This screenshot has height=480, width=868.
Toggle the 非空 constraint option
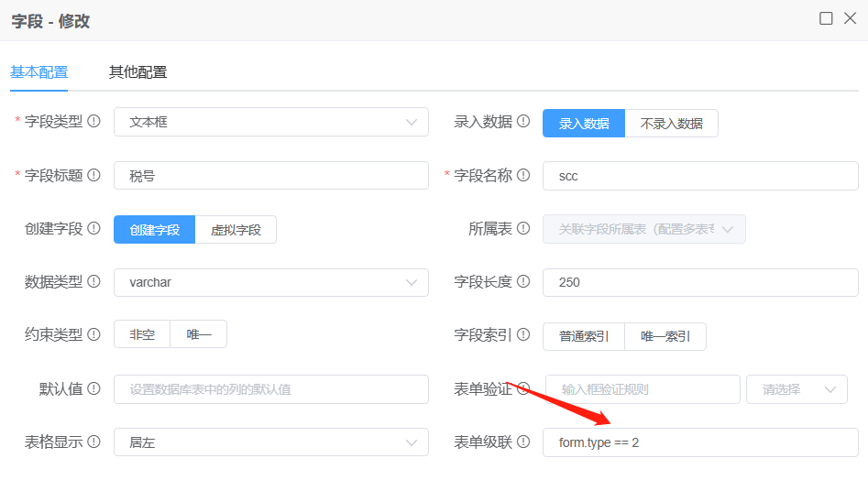pyautogui.click(x=142, y=335)
